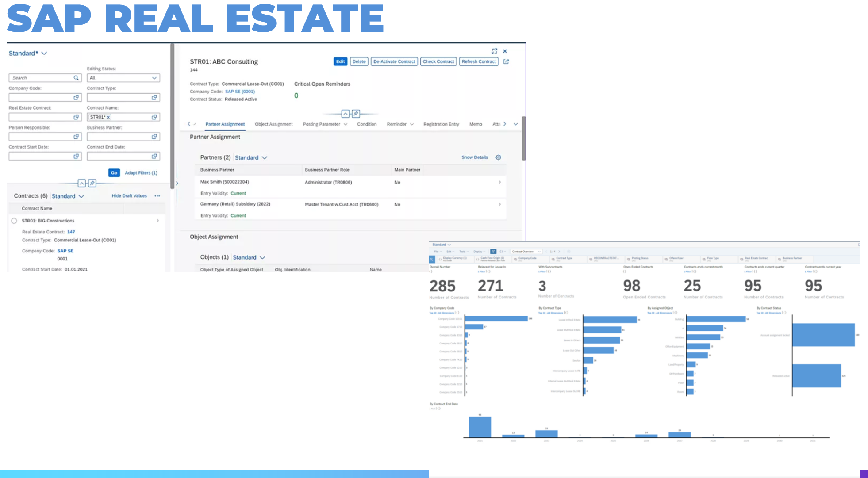Open the Partners table Standard variant dropdown
The height and width of the screenshot is (478, 868).
(251, 158)
